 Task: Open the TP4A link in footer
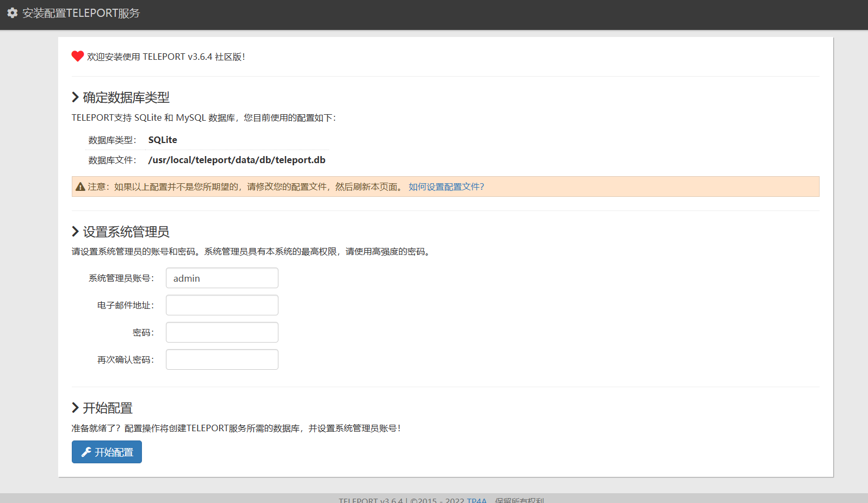(476, 500)
